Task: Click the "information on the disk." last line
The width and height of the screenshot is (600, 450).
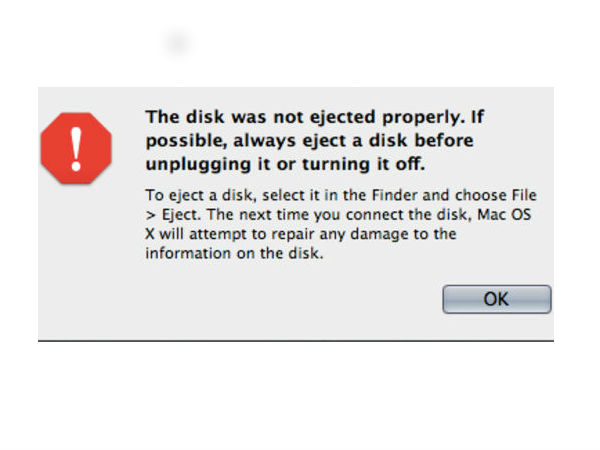Action: tap(234, 253)
